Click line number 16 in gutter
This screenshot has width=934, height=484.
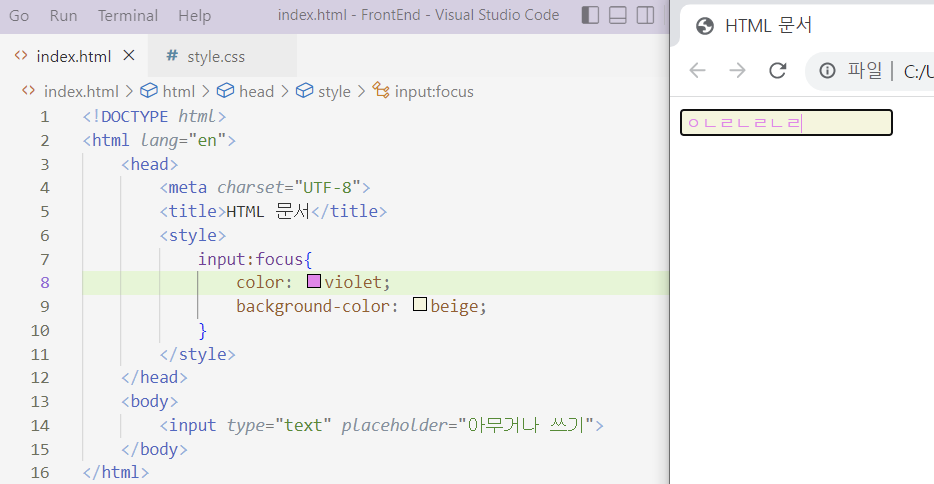tap(40, 473)
